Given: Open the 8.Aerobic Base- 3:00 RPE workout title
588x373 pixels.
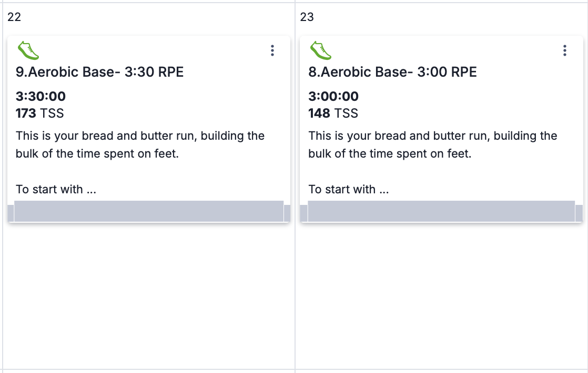Looking at the screenshot, I should click(392, 72).
